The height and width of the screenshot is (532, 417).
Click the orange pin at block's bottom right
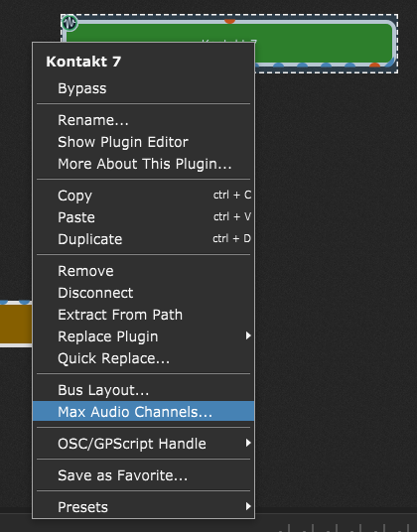pyautogui.click(x=374, y=65)
